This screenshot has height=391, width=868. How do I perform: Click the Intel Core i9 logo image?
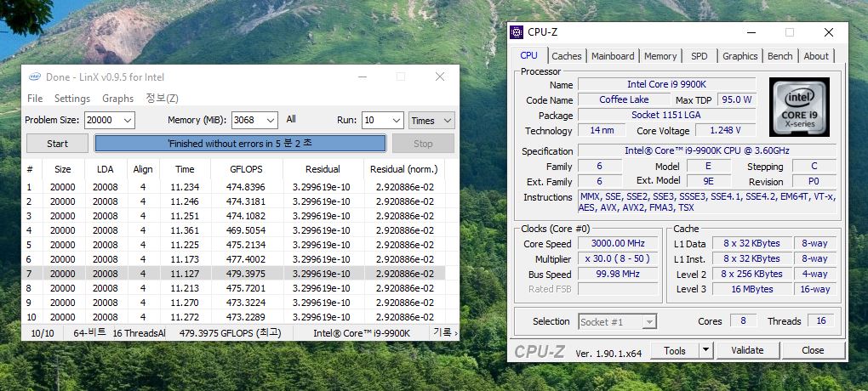click(x=799, y=107)
